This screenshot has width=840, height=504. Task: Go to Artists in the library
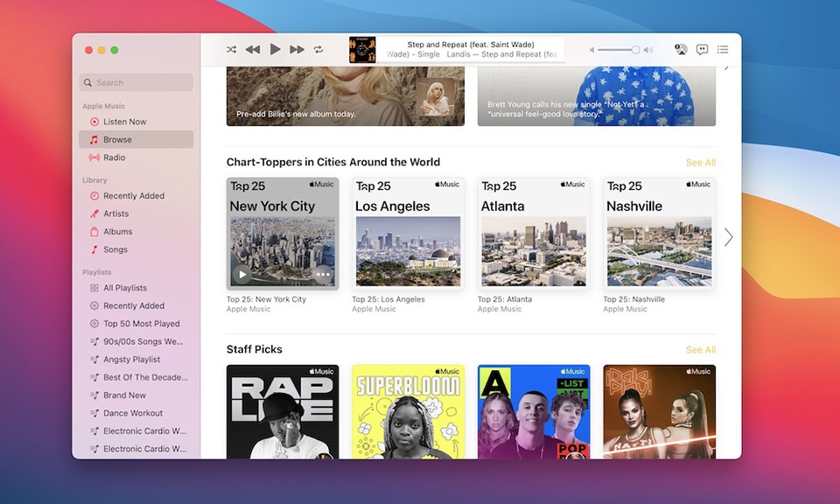coord(136,213)
